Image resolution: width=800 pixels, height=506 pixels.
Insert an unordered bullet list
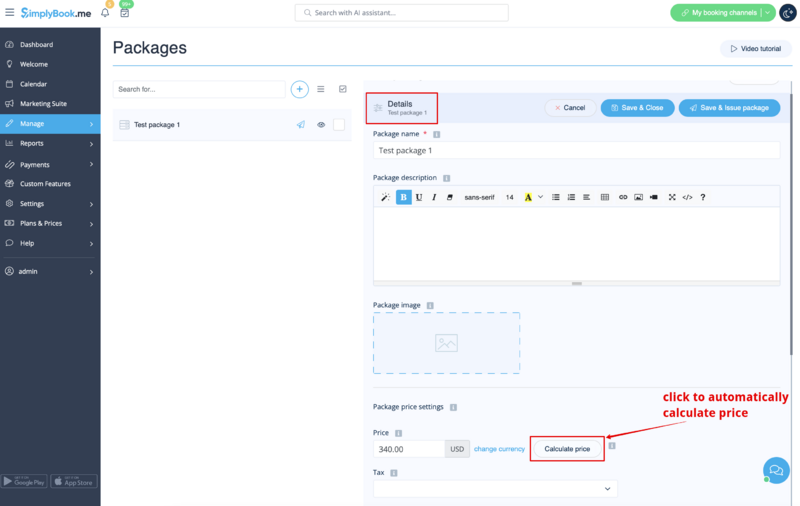(556, 197)
